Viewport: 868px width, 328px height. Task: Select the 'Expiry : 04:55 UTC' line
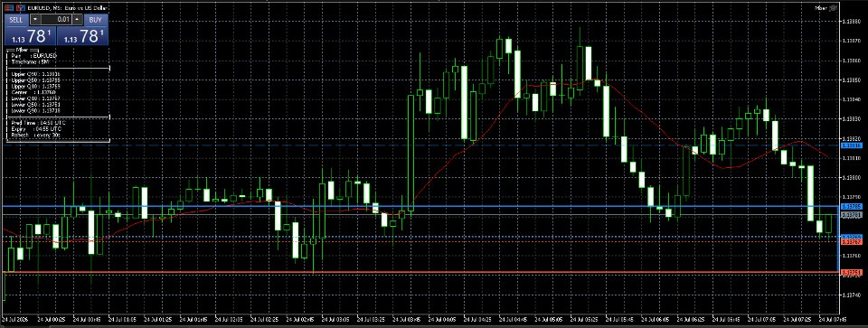click(36, 129)
